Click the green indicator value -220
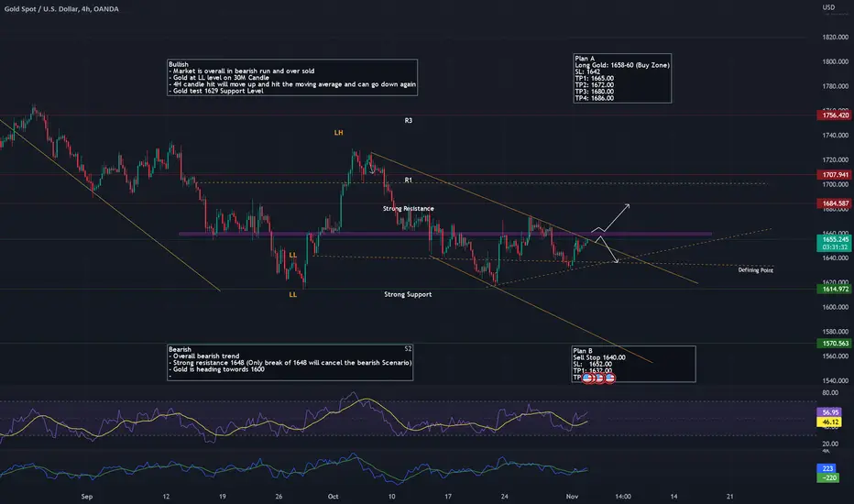Screen dimensions: 854x504 point(827,477)
